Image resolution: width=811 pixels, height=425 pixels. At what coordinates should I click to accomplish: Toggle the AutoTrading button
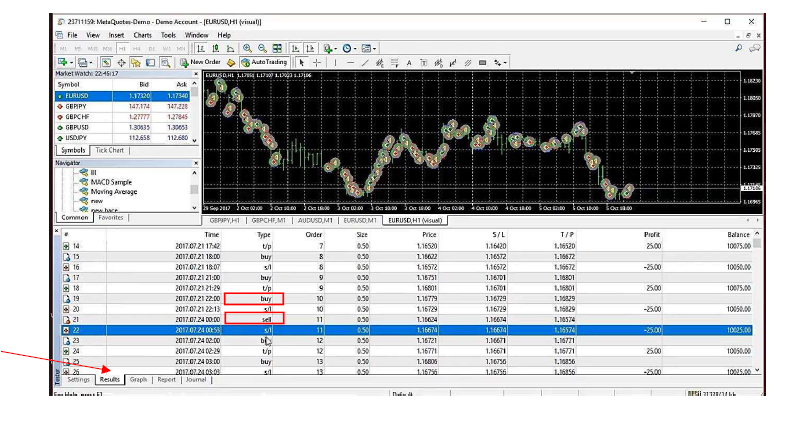[264, 63]
